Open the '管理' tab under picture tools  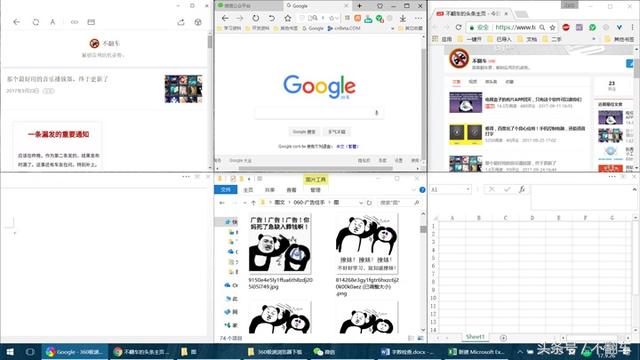[316, 190]
